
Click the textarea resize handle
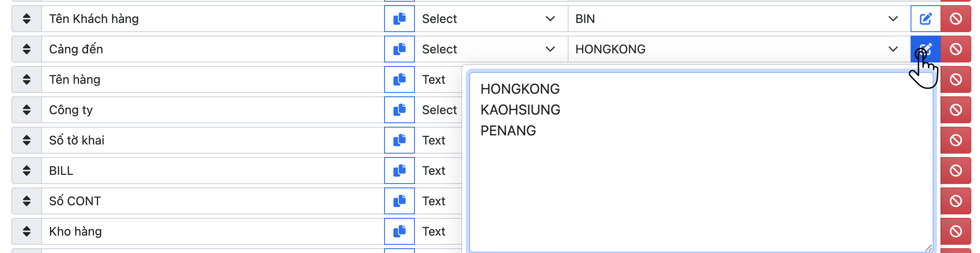(x=928, y=248)
